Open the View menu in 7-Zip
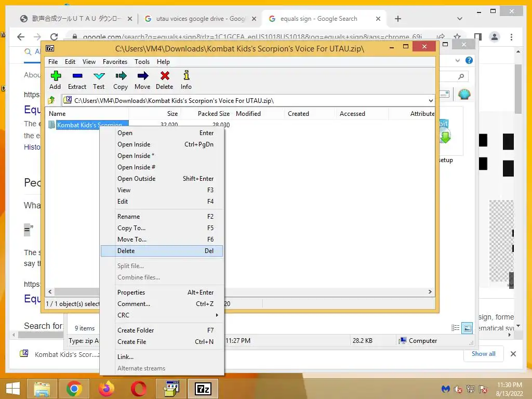This screenshot has width=532, height=399. click(x=89, y=62)
